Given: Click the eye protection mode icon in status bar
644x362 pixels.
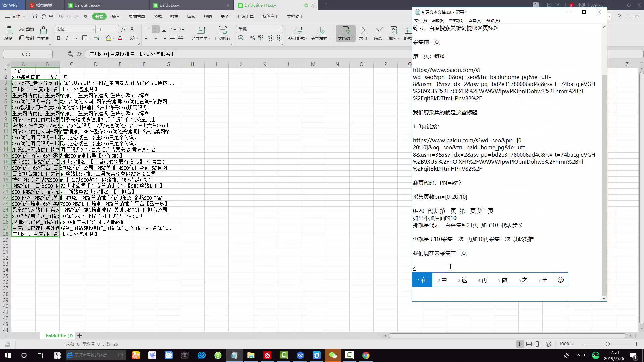Looking at the screenshot, I should click(548, 344).
